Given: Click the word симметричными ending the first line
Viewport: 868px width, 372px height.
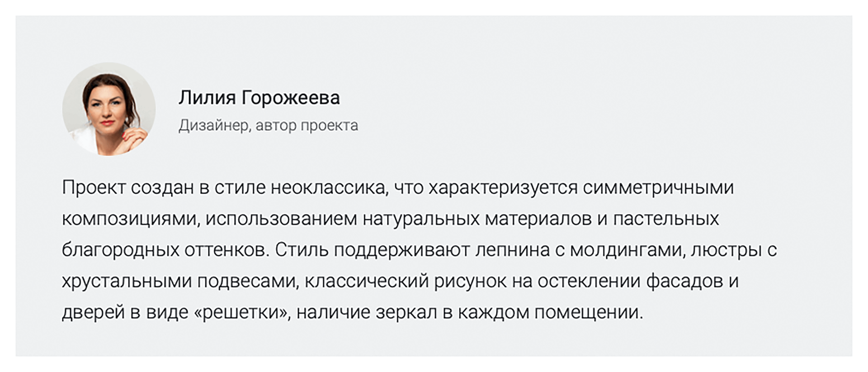Looking at the screenshot, I should pos(659,188).
